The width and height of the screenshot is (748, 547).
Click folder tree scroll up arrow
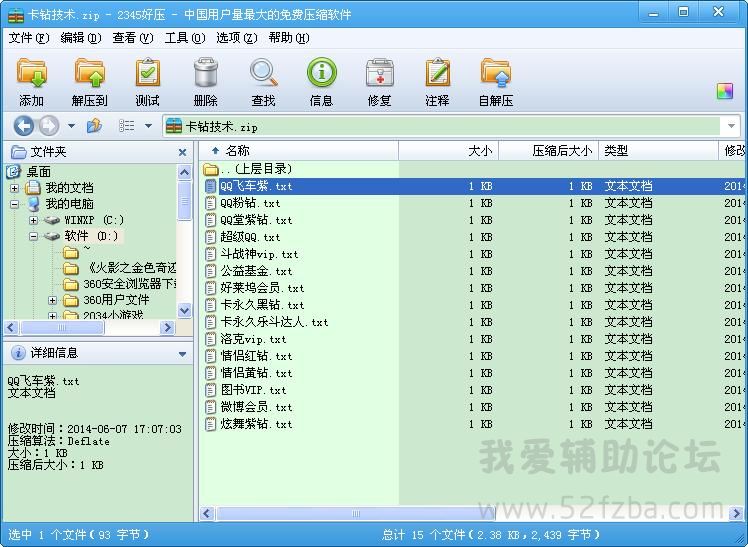184,172
